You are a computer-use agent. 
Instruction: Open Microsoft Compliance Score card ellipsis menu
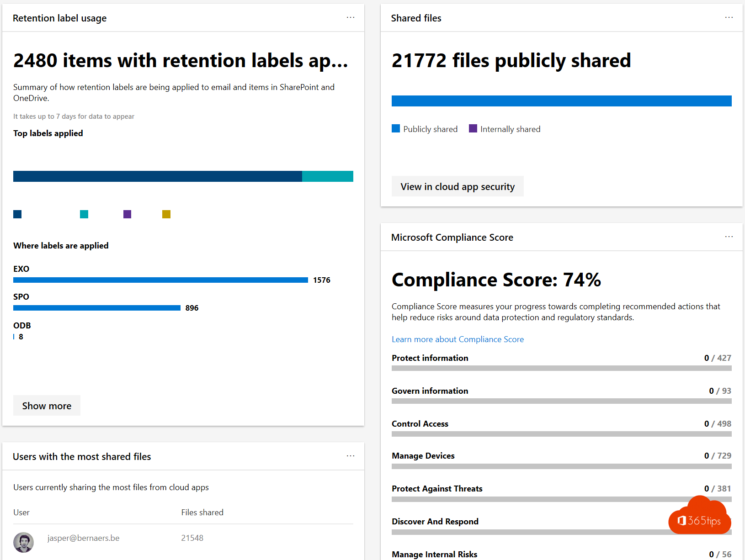point(729,237)
